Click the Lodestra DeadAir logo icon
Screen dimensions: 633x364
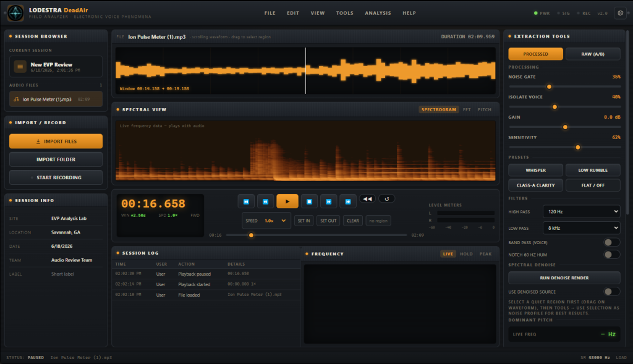[15, 13]
